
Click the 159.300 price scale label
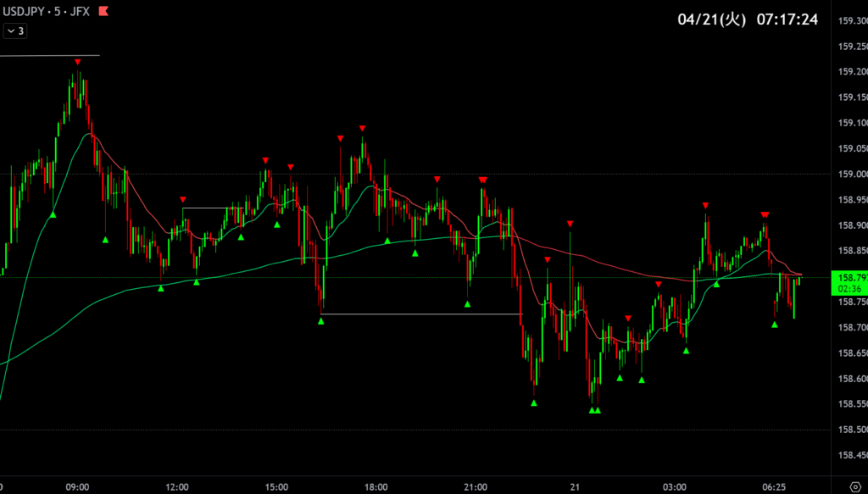click(x=851, y=20)
